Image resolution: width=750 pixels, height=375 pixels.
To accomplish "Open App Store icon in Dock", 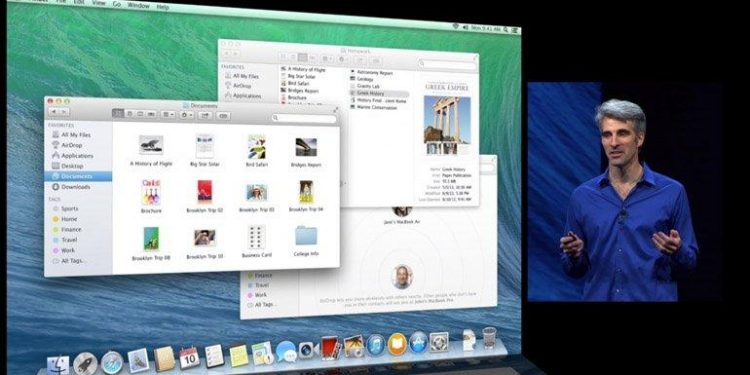I will coord(418,342).
